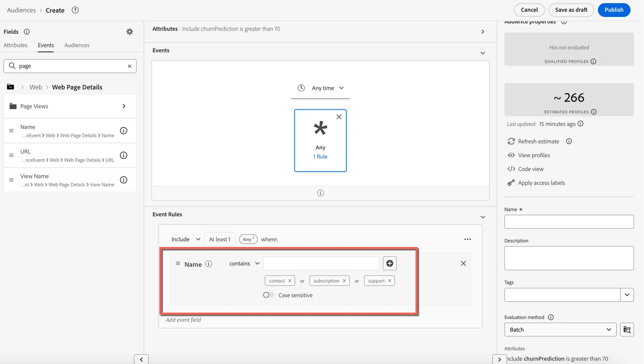Screen dimensions: 644x364
Task: Toggle the Case sensitive switch
Action: click(x=268, y=295)
